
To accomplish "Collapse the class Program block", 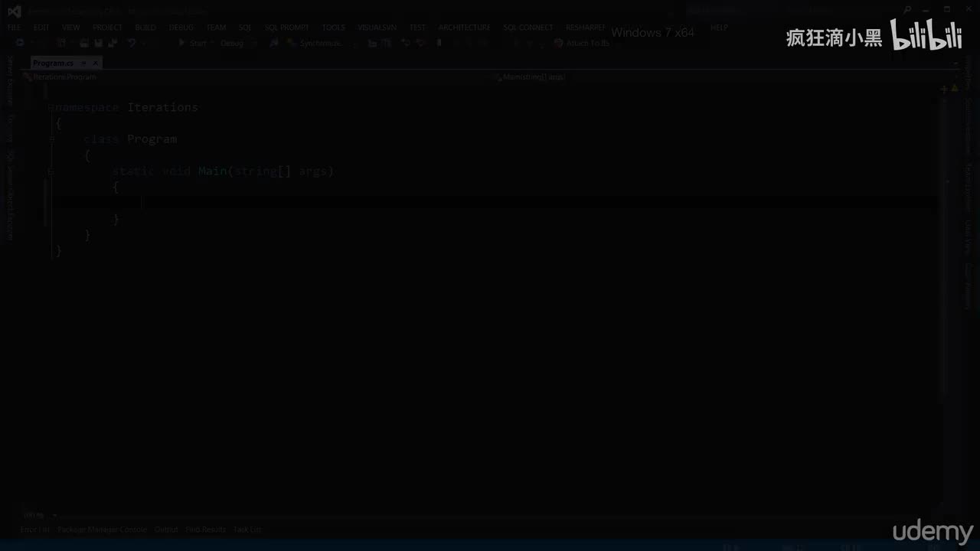I will click(x=51, y=139).
